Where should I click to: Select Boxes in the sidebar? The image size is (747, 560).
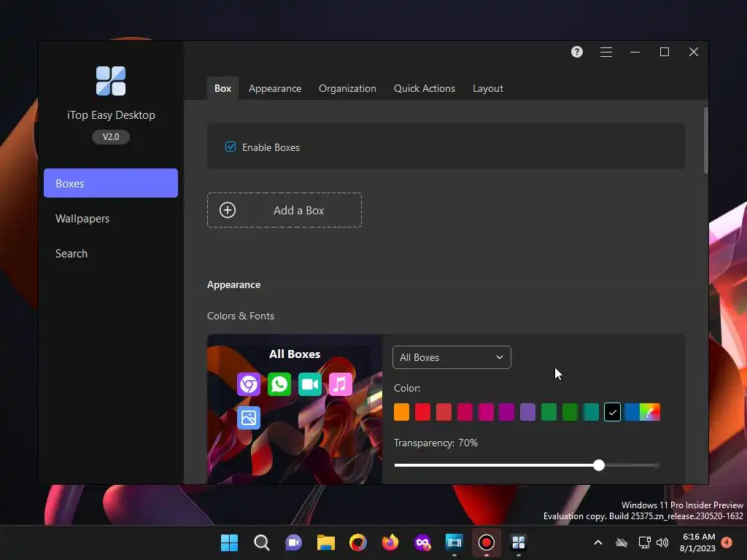(x=111, y=183)
